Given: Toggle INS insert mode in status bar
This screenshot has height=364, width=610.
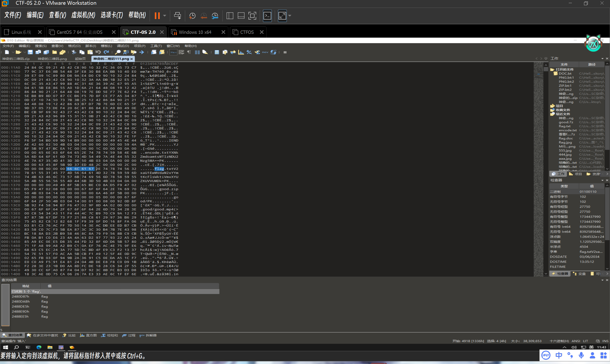Looking at the screenshot, I should (605, 341).
